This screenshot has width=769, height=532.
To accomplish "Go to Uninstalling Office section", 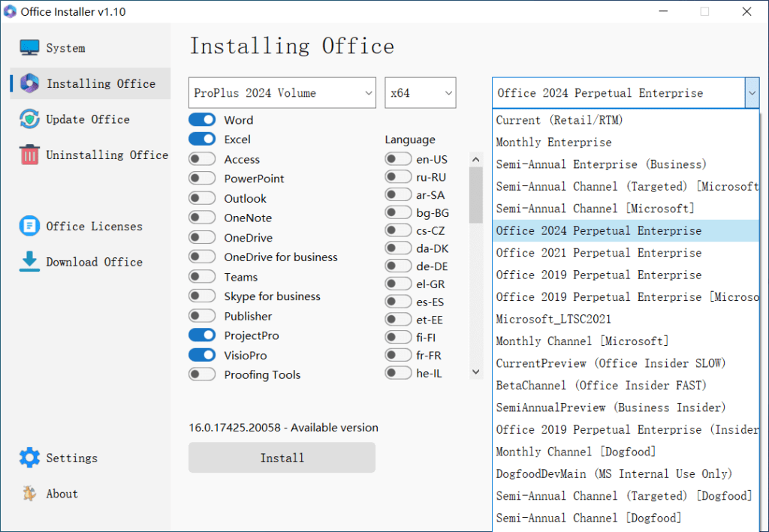I will click(107, 155).
